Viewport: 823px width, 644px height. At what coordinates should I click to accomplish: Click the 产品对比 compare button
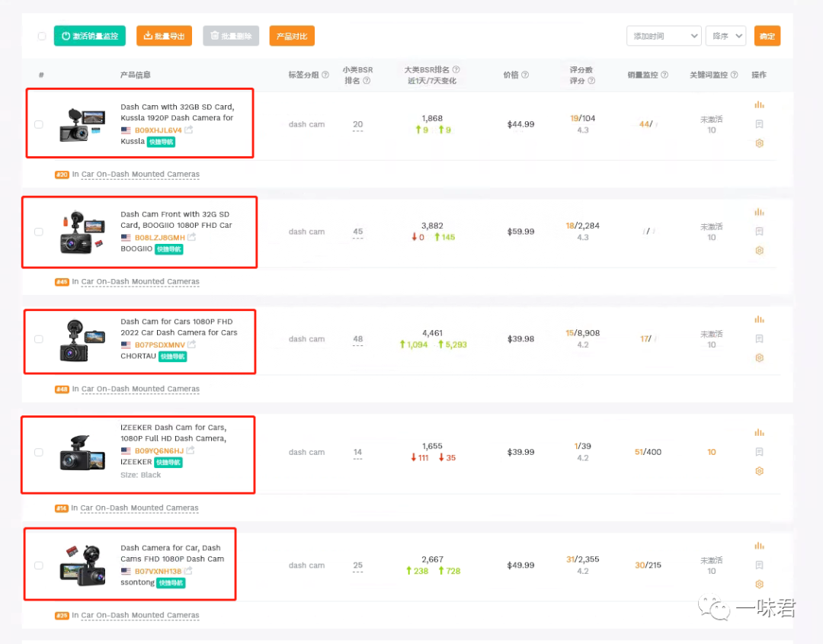(291, 36)
